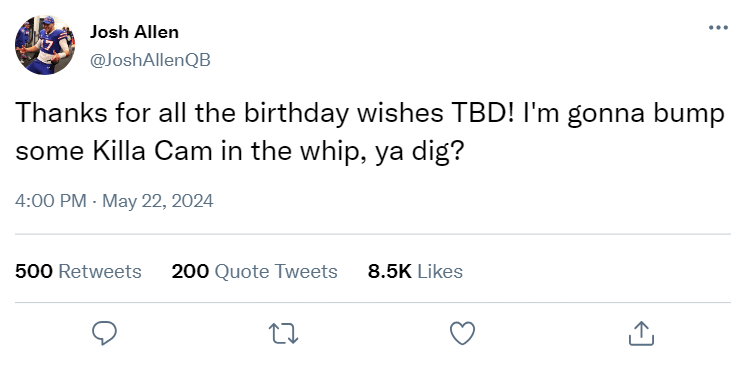The height and width of the screenshot is (378, 746).
Task: Click the 500 retweet count number
Action: click(34, 271)
